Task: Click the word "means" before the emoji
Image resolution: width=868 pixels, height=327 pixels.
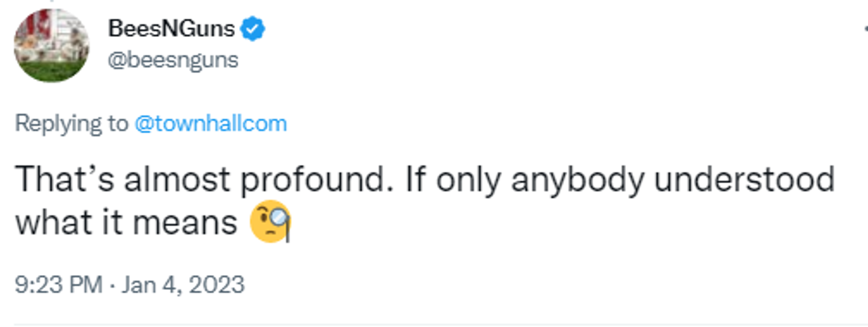Action: [x=185, y=223]
